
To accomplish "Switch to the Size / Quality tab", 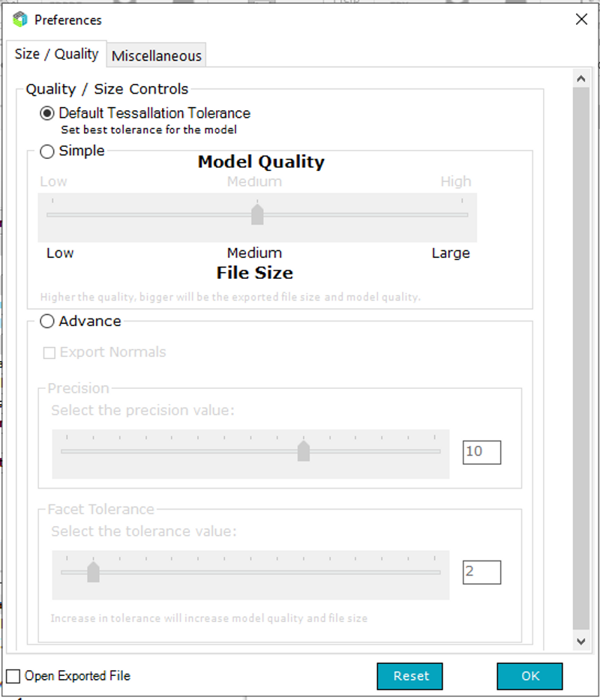I will (56, 54).
